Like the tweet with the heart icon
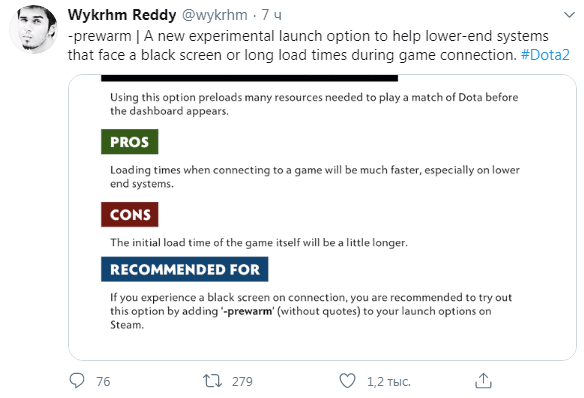 point(347,381)
